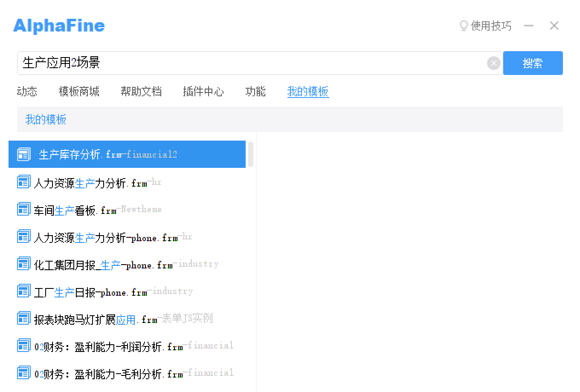This screenshot has height=392, width=580.
Task: Open result 车间生产看板.frm-Newtheme
Action: pos(127,210)
